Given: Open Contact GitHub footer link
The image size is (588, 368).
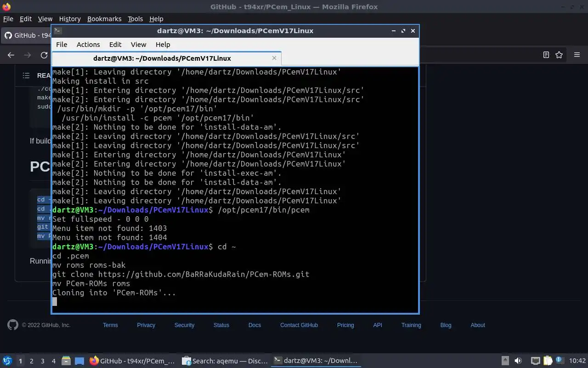Looking at the screenshot, I should (299, 325).
